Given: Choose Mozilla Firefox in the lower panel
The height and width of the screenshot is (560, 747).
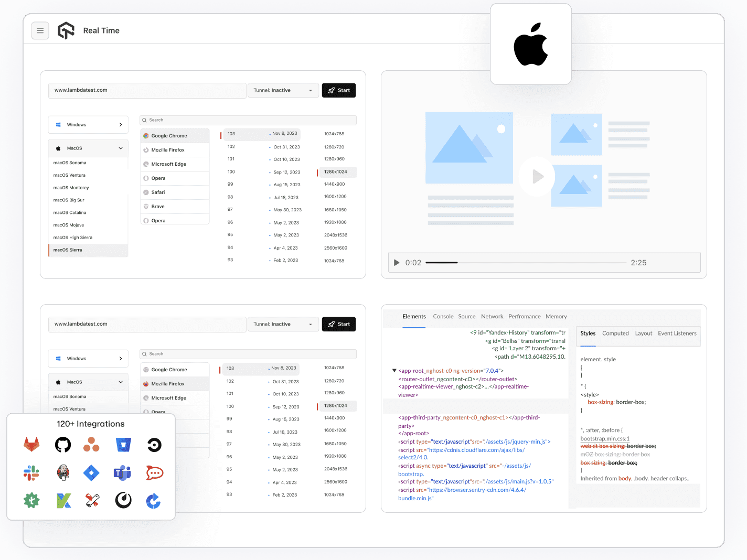Looking at the screenshot, I should (x=175, y=383).
